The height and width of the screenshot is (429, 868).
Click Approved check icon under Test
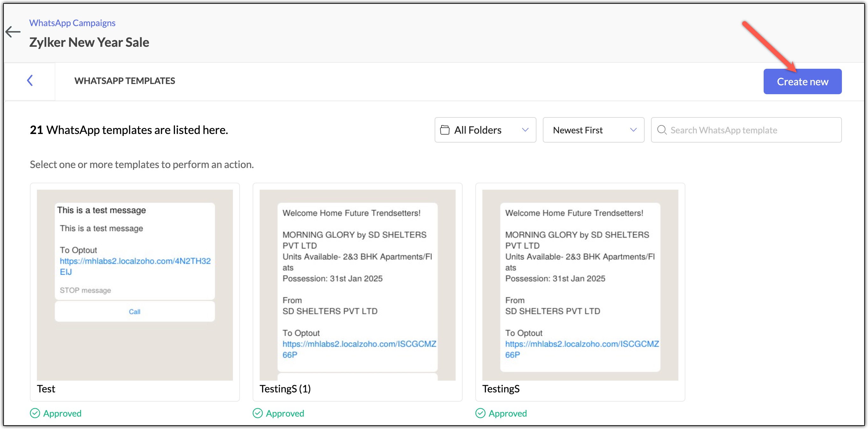[x=35, y=413]
